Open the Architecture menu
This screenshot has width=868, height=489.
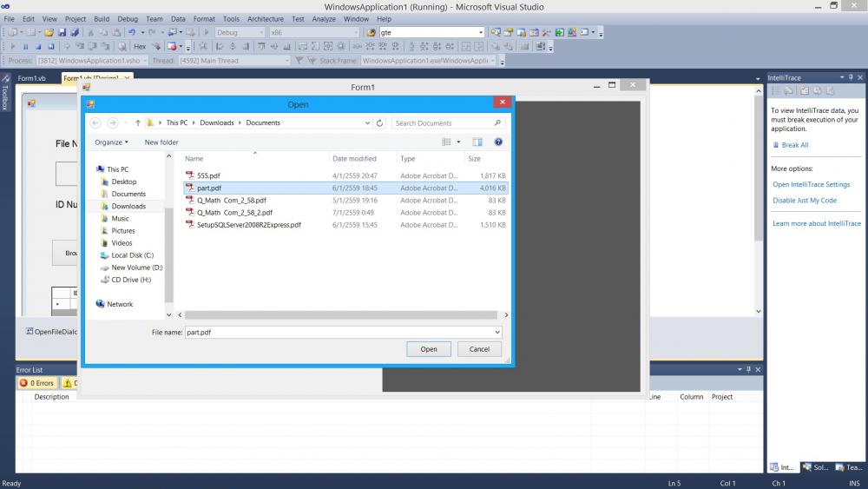(x=265, y=19)
